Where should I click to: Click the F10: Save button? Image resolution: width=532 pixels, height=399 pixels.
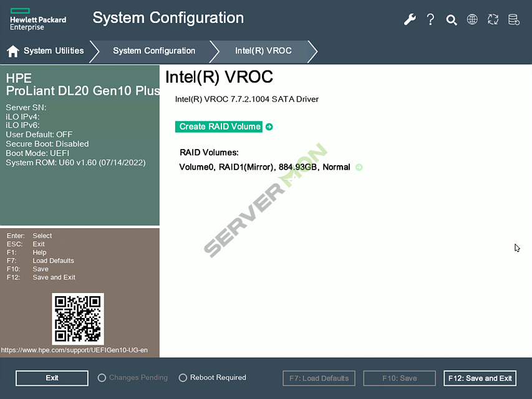pyautogui.click(x=399, y=378)
